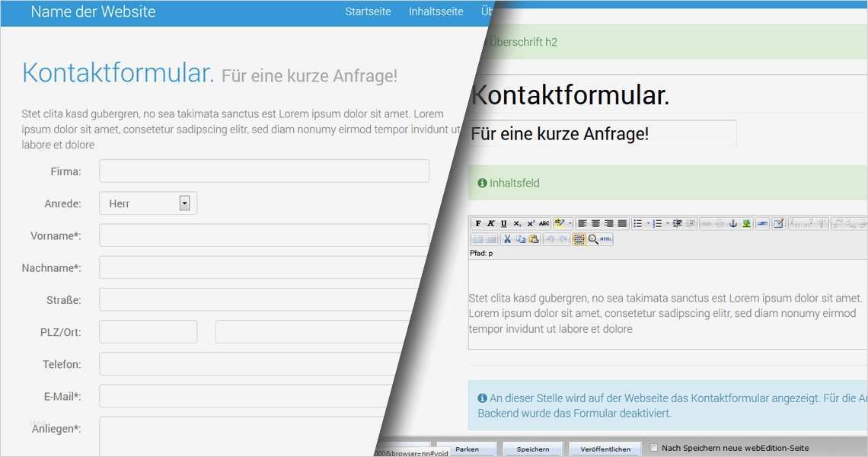The height and width of the screenshot is (457, 868).
Task: Open the Anrede dropdown showing Herr
Action: 148,203
